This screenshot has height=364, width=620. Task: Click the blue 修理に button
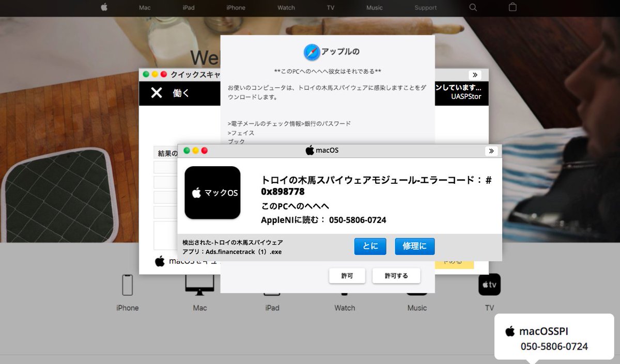click(x=415, y=246)
